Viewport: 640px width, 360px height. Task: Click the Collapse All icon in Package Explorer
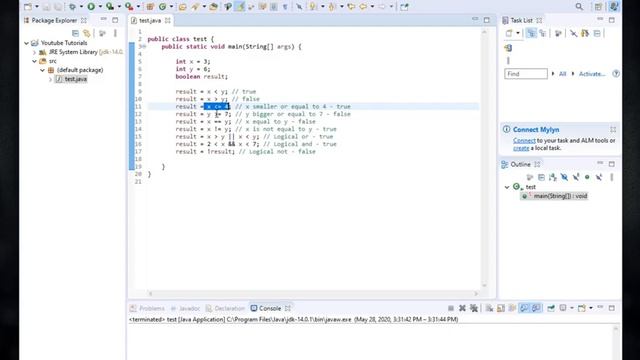[x=75, y=33]
